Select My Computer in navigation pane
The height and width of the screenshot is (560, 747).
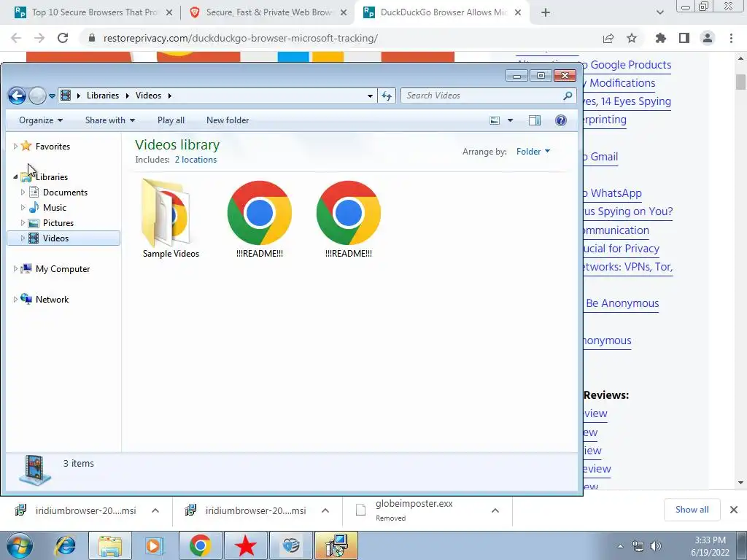(63, 269)
